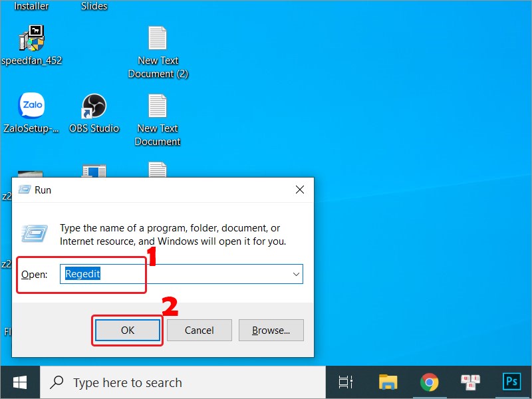Click the 'OBS Studio' desktop label
This screenshot has width=532, height=399.
pos(94,128)
